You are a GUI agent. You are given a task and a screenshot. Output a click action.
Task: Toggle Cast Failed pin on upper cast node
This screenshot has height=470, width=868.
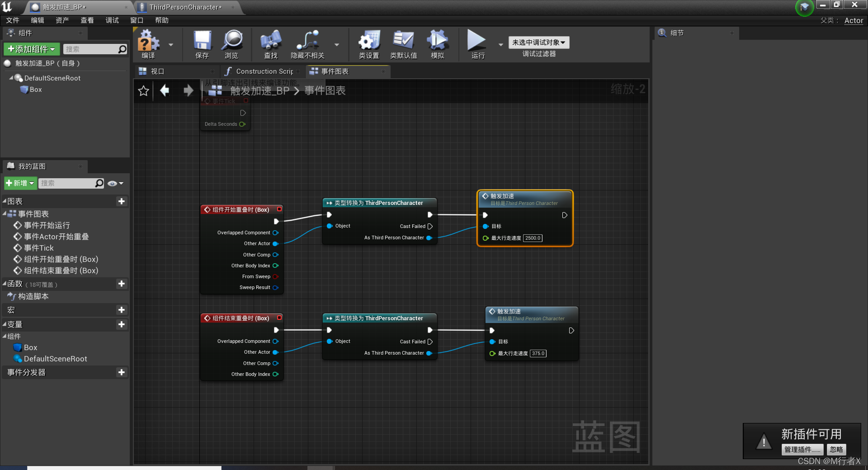(x=430, y=226)
